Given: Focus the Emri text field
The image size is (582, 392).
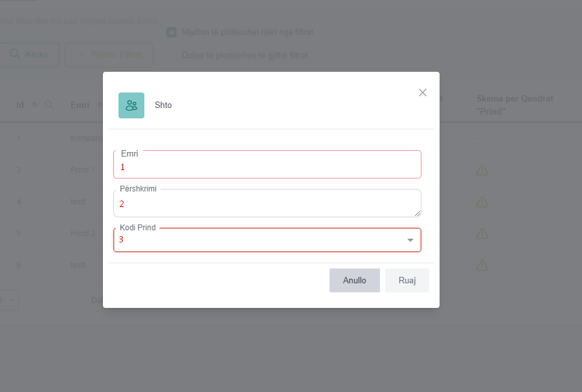Looking at the screenshot, I should click(267, 166).
